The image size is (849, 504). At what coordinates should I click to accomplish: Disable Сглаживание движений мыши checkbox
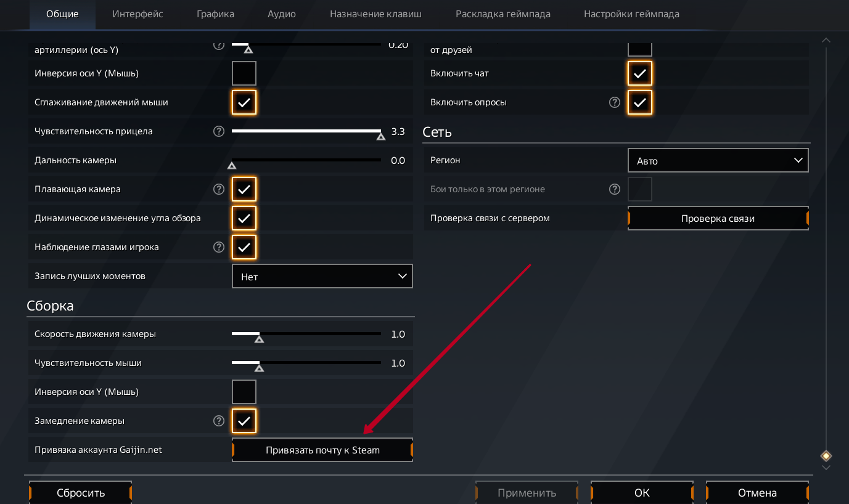point(244,102)
